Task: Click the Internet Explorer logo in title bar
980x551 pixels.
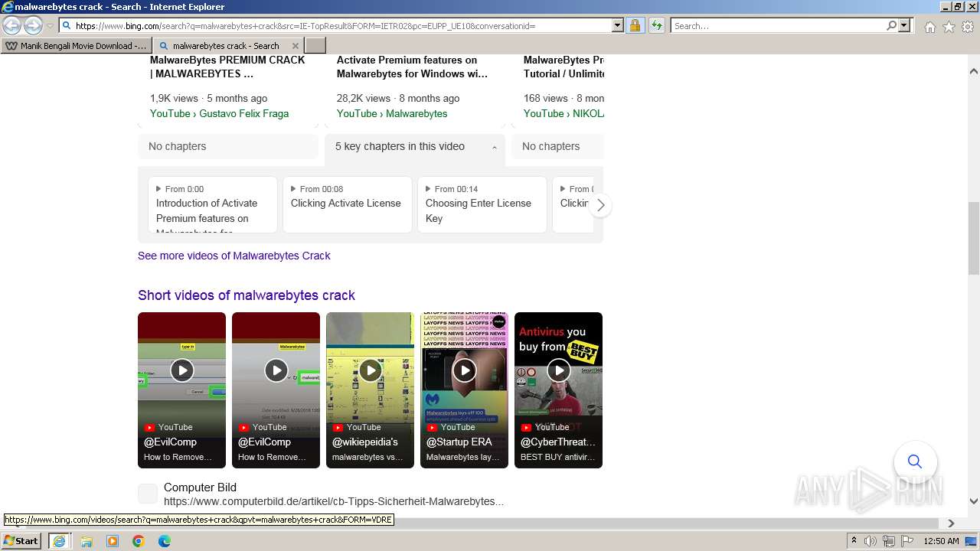Action: [7, 7]
